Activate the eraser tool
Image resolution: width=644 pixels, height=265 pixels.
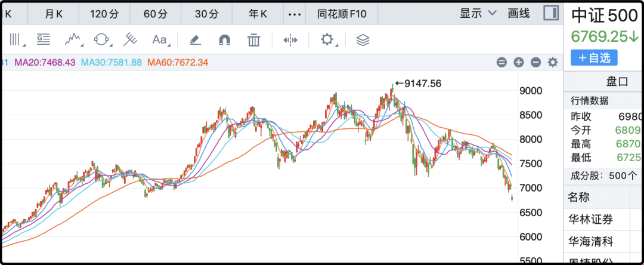[x=195, y=40]
